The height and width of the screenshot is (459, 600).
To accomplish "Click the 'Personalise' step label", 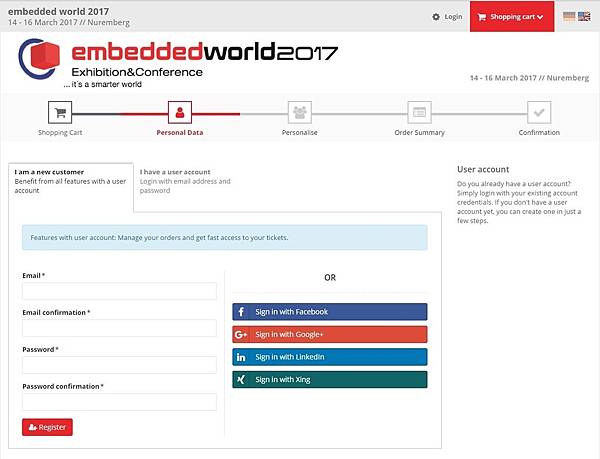I will point(300,133).
